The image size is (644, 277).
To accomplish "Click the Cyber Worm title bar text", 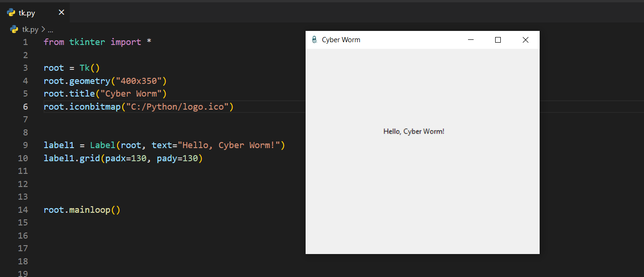I will tap(341, 40).
